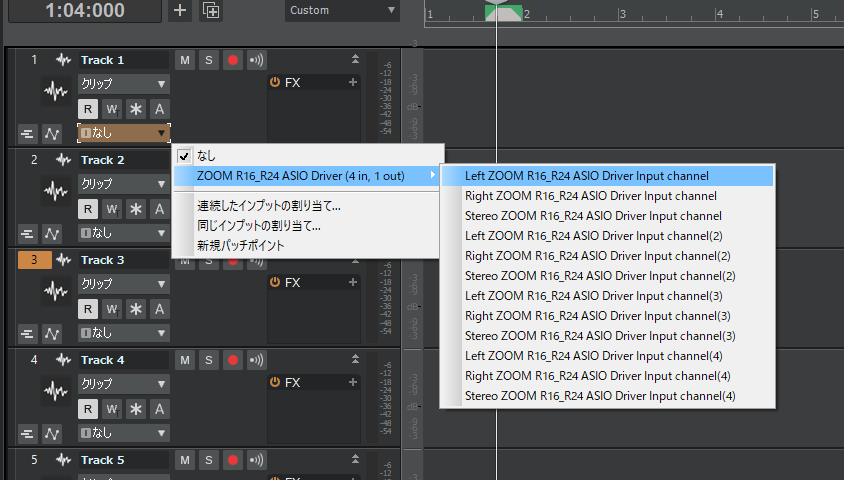Collapse Track 1 with the double arrow
The image size is (844, 480).
coord(355,59)
